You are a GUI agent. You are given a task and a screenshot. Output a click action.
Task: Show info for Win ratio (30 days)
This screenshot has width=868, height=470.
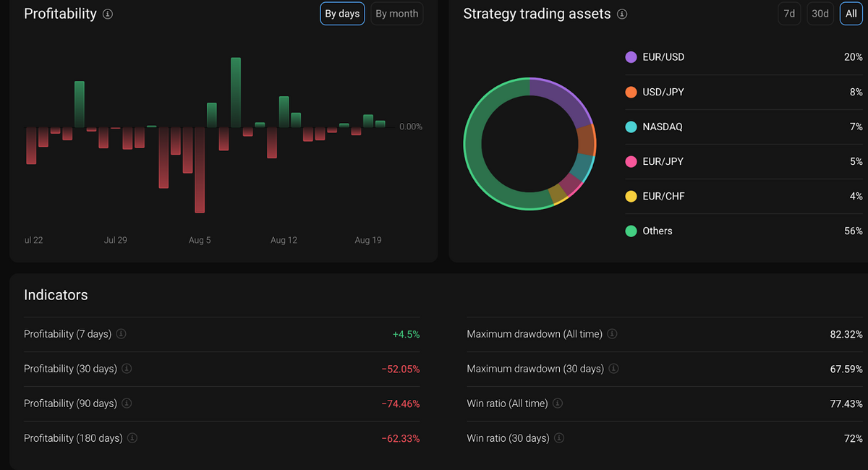559,438
